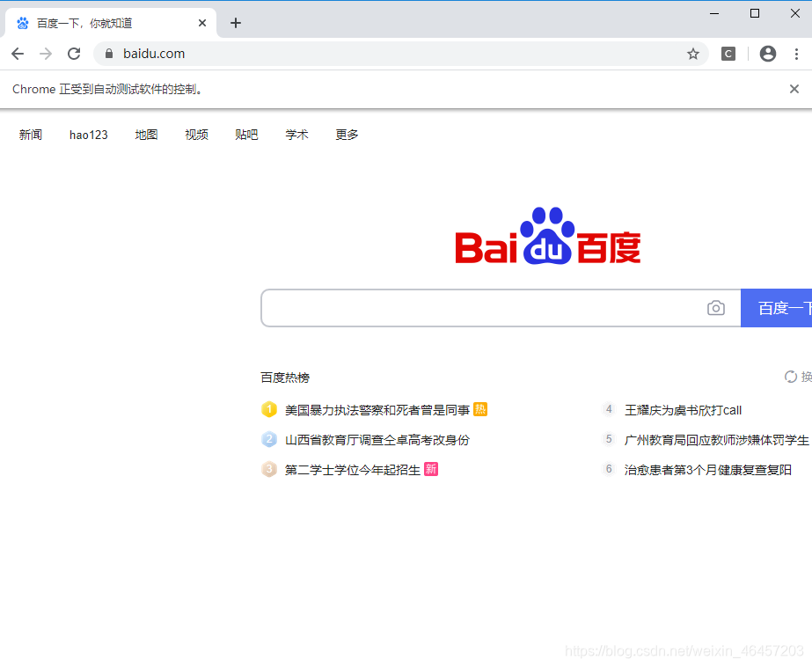Open the C extension icon in toolbar
Screen dimensions: 812x667
pos(728,54)
